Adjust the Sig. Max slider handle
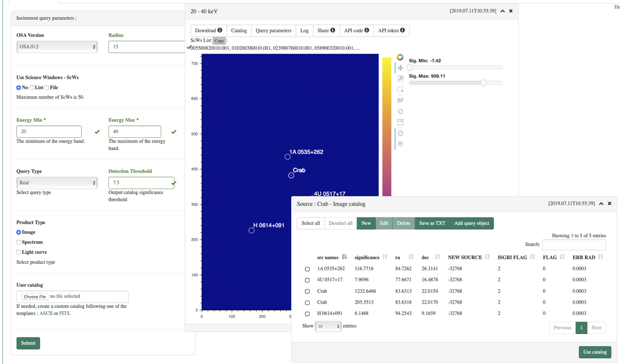This screenshot has width=620, height=364. pos(484,83)
